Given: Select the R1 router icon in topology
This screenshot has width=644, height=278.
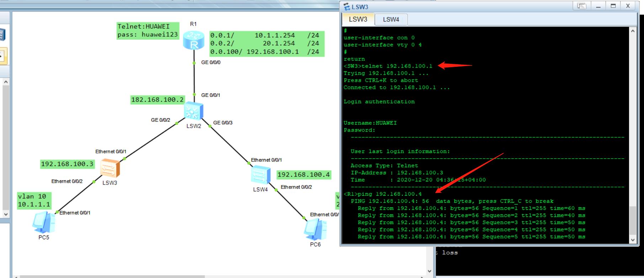Looking at the screenshot, I should [193, 40].
